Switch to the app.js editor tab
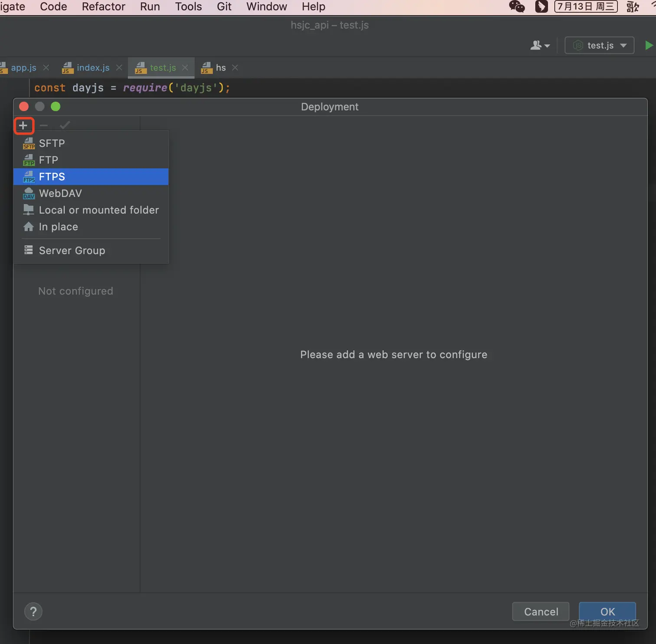The width and height of the screenshot is (656, 644). tap(23, 68)
